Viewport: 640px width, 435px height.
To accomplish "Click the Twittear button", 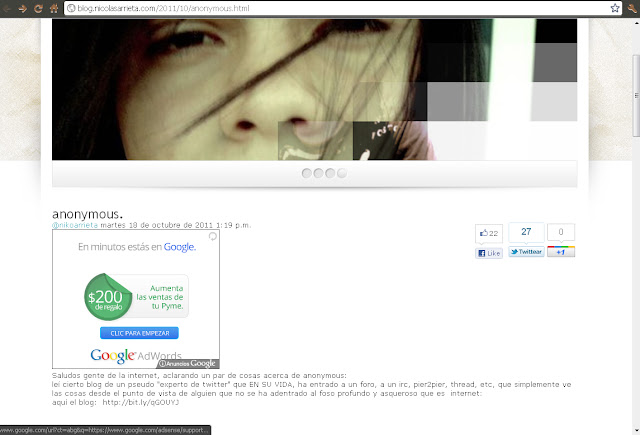I will pyautogui.click(x=527, y=252).
